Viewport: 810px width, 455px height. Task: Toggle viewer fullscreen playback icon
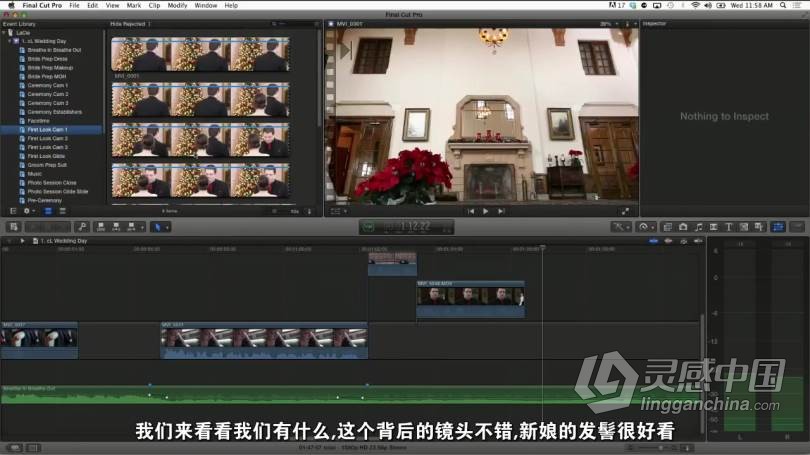(625, 211)
